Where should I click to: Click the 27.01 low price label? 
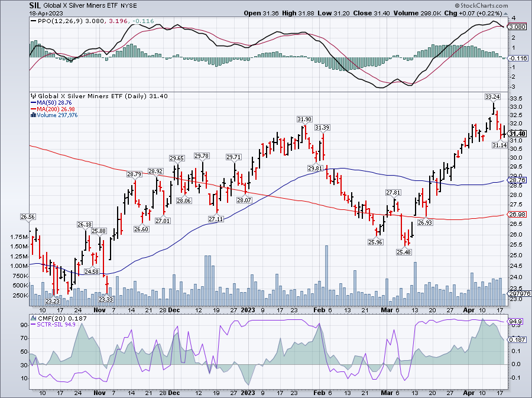click(x=163, y=221)
